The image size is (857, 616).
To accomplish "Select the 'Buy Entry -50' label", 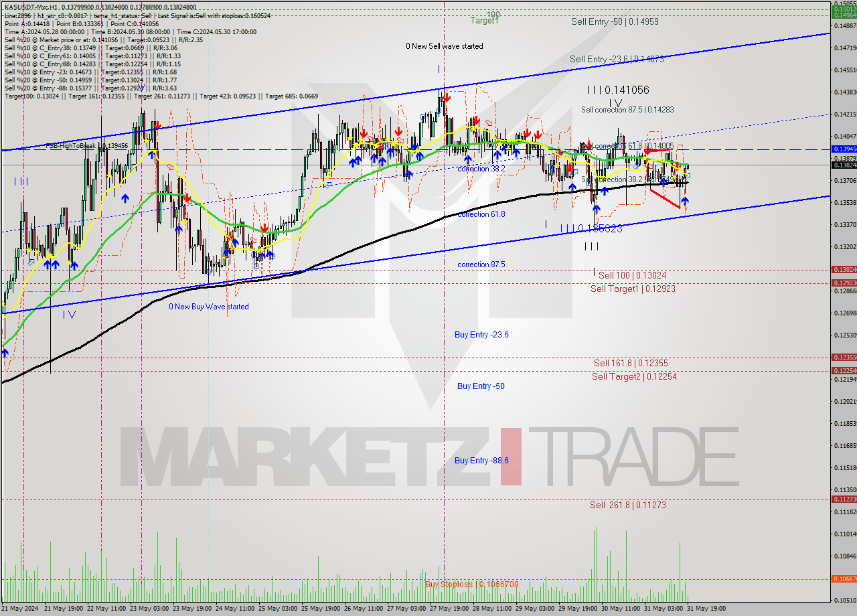I will (481, 386).
